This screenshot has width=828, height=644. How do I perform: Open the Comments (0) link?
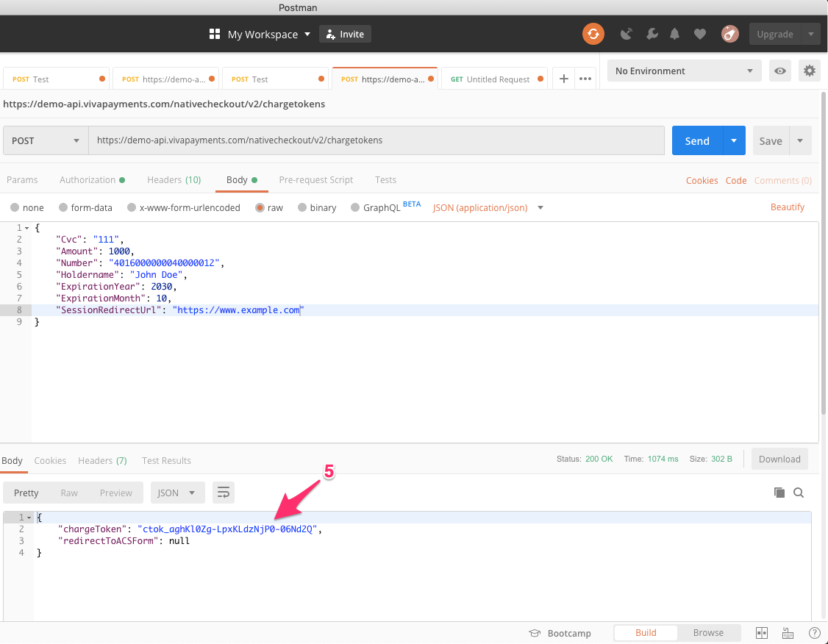pyautogui.click(x=782, y=181)
